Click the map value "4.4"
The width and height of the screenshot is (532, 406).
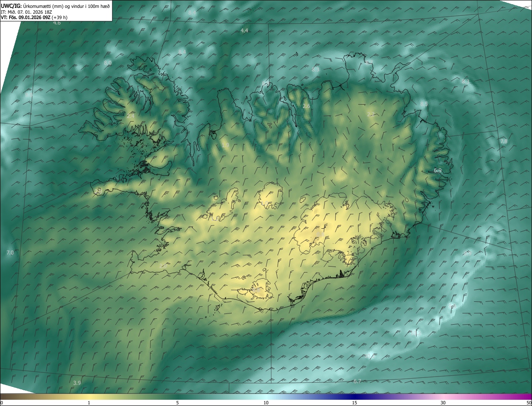(244, 31)
